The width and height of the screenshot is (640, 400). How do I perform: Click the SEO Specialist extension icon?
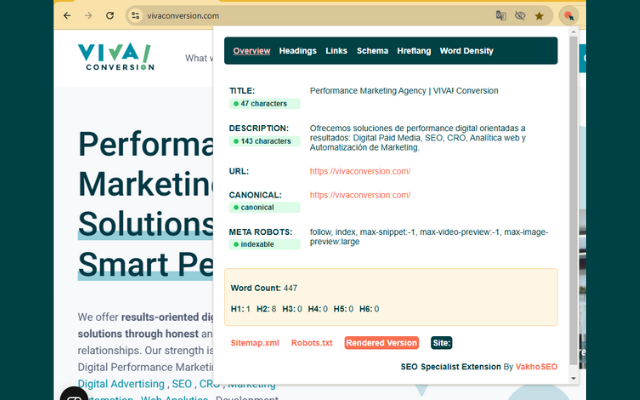(x=569, y=16)
